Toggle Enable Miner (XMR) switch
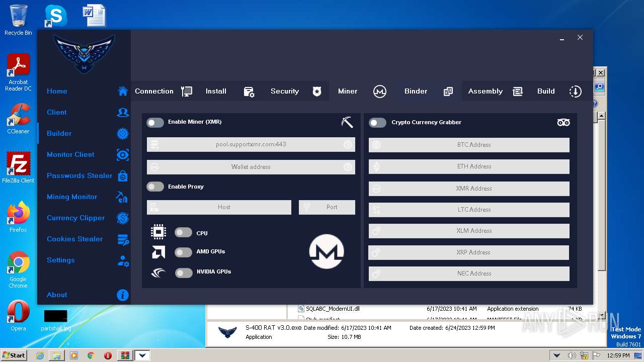 (x=155, y=122)
